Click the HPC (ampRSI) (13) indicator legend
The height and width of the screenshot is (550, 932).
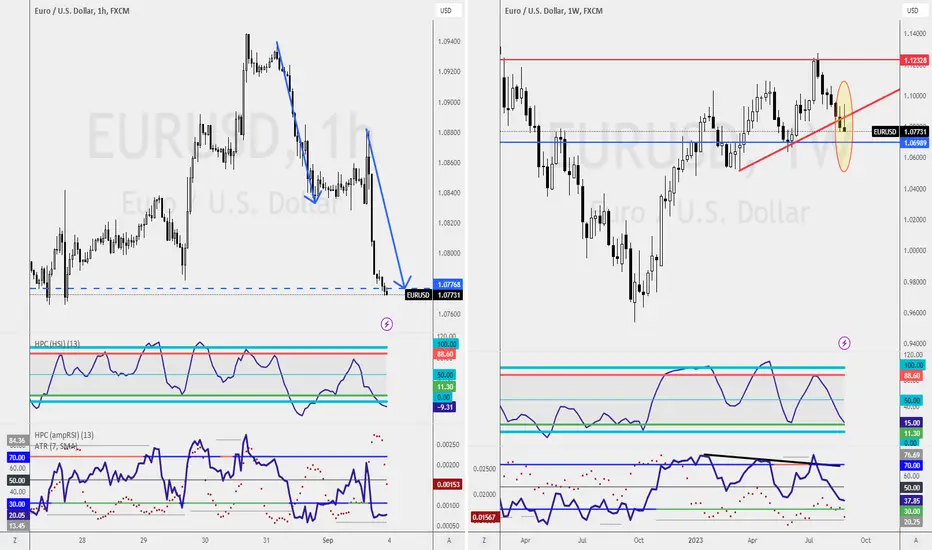pyautogui.click(x=64, y=435)
